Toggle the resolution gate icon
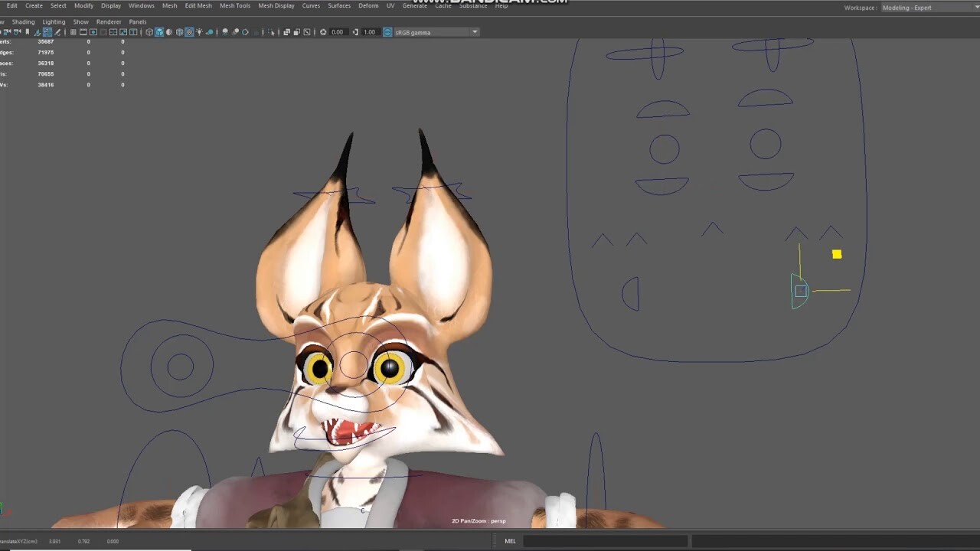Image resolution: width=980 pixels, height=551 pixels. [93, 32]
